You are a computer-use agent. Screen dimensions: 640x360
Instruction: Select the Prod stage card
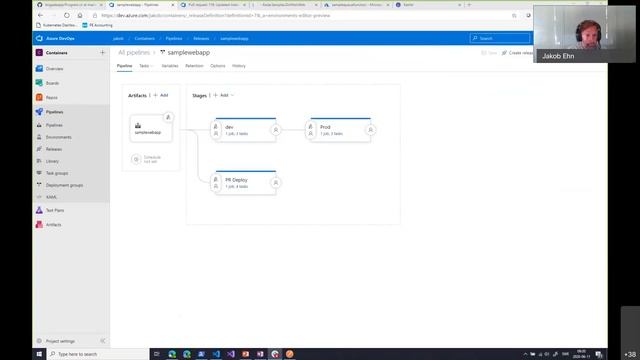(340, 130)
